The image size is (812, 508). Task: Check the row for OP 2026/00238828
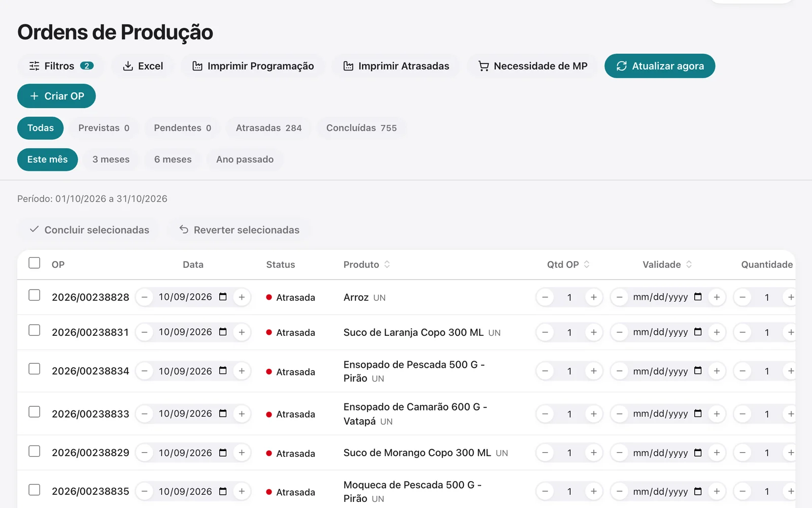35,295
